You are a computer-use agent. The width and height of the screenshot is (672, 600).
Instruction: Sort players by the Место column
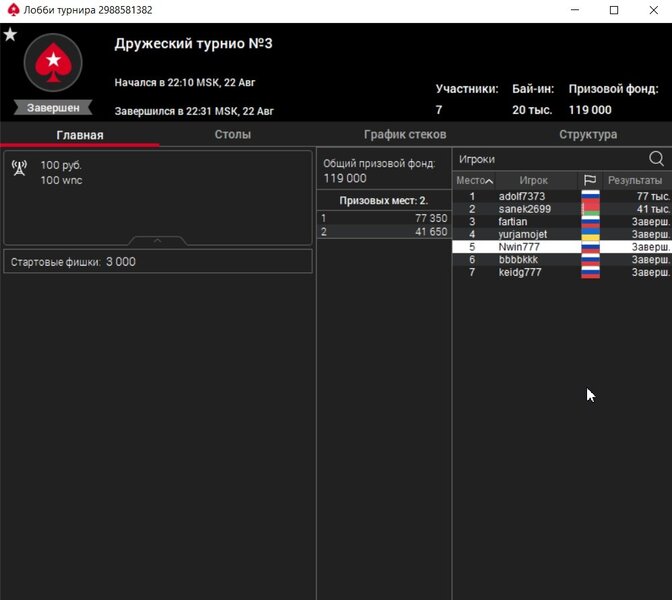[473, 180]
